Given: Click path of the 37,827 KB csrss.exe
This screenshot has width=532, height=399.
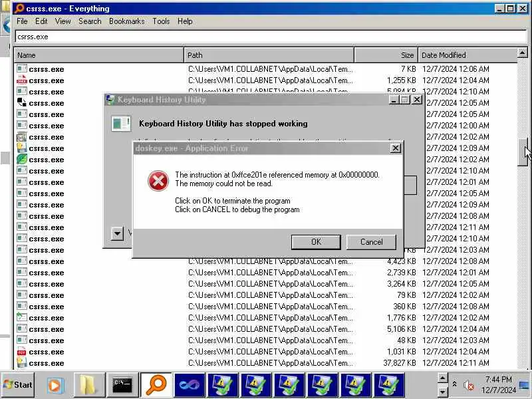Looking at the screenshot, I should (x=271, y=363).
